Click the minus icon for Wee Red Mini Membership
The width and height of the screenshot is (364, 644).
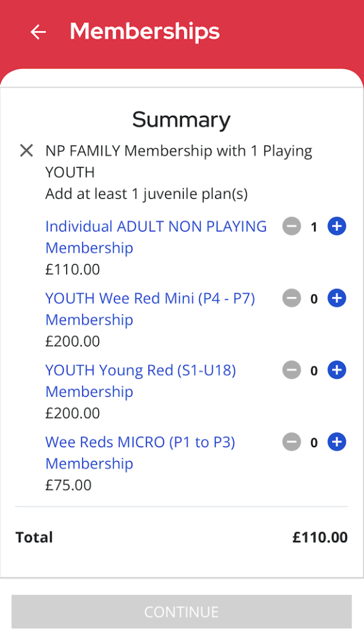point(292,298)
